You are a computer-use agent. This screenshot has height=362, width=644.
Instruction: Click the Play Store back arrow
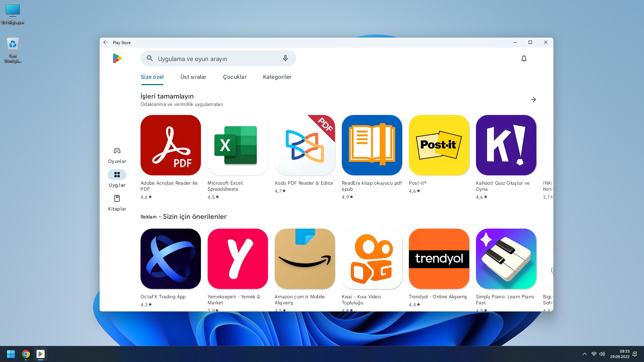pos(106,42)
